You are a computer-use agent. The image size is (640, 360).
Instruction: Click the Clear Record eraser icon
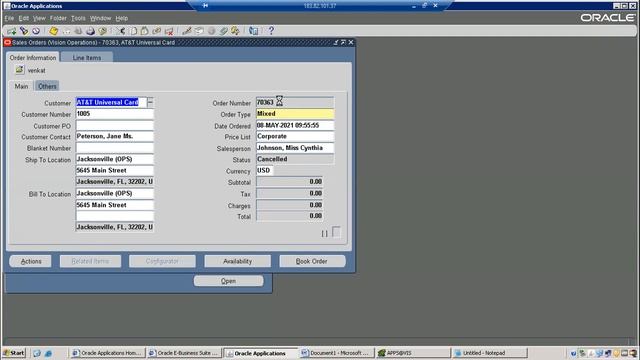(157, 31)
